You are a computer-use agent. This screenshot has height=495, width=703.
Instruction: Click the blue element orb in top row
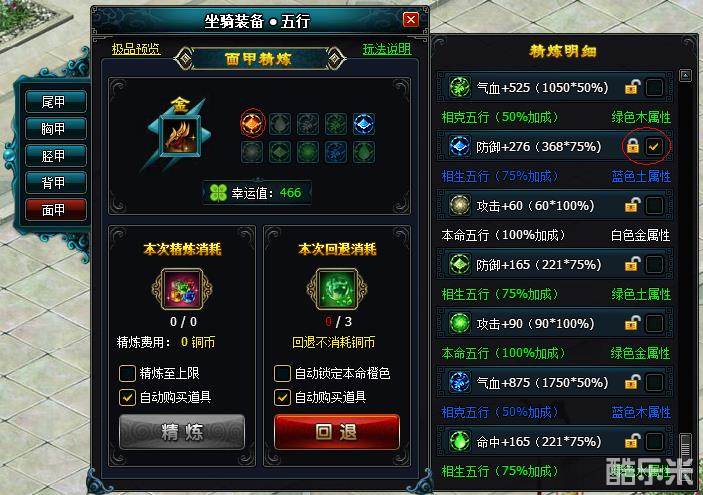[364, 123]
